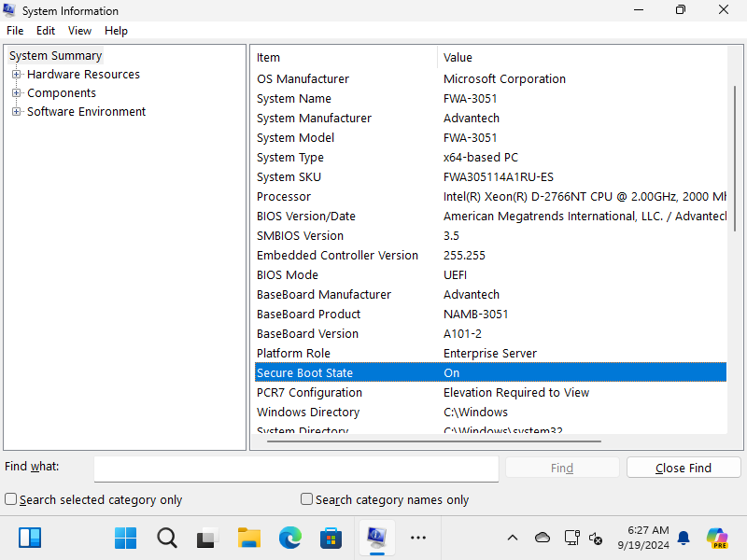747x560 pixels.
Task: Show more taskbar apps via ellipsis
Action: pos(418,539)
